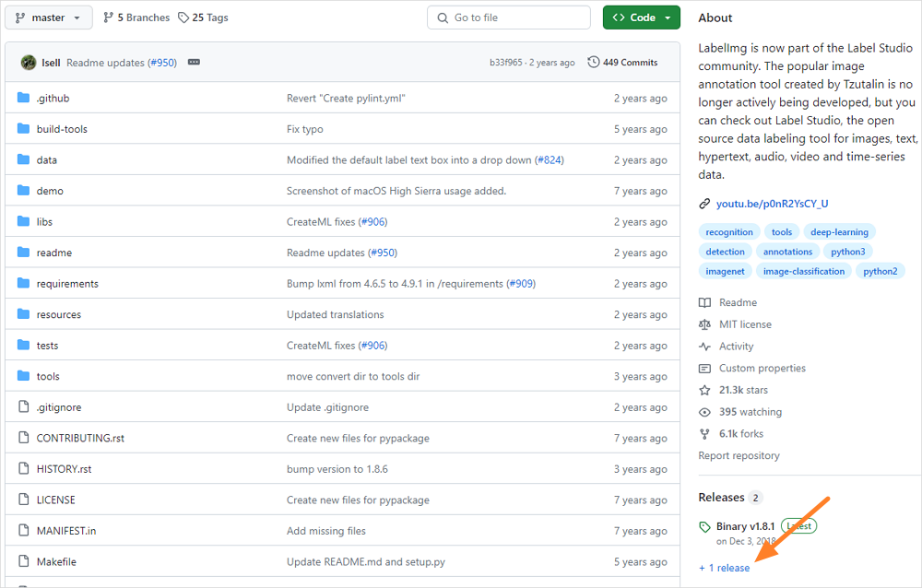Image resolution: width=922 pixels, height=588 pixels.
Task: Show the + 1 release link
Action: 725,568
